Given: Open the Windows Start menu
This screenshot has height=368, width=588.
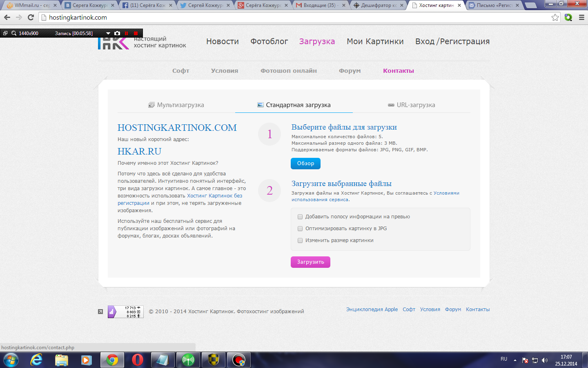Looking at the screenshot, I should pos(11,360).
